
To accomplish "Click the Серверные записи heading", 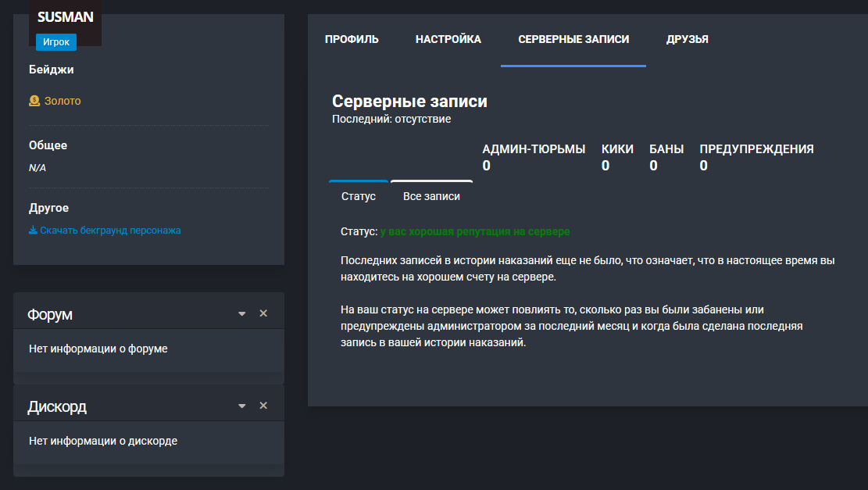I will [x=409, y=102].
